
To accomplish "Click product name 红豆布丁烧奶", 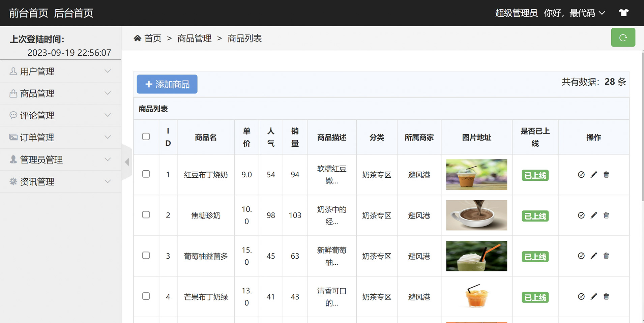I will click(206, 175).
